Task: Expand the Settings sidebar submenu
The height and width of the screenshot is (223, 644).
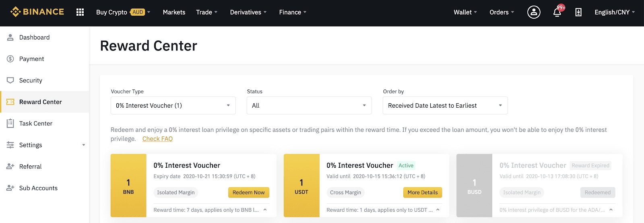Action: 84,145
